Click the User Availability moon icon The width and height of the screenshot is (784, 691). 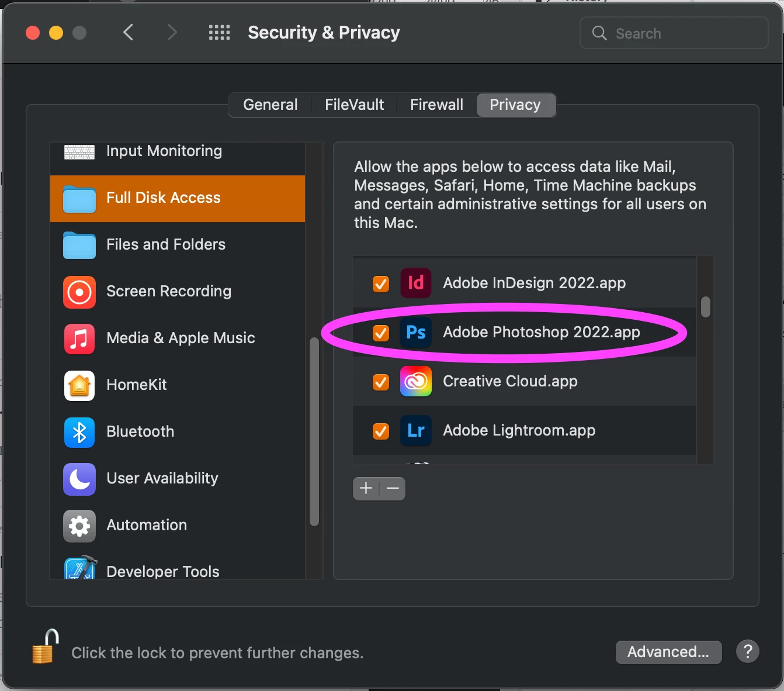[79, 479]
